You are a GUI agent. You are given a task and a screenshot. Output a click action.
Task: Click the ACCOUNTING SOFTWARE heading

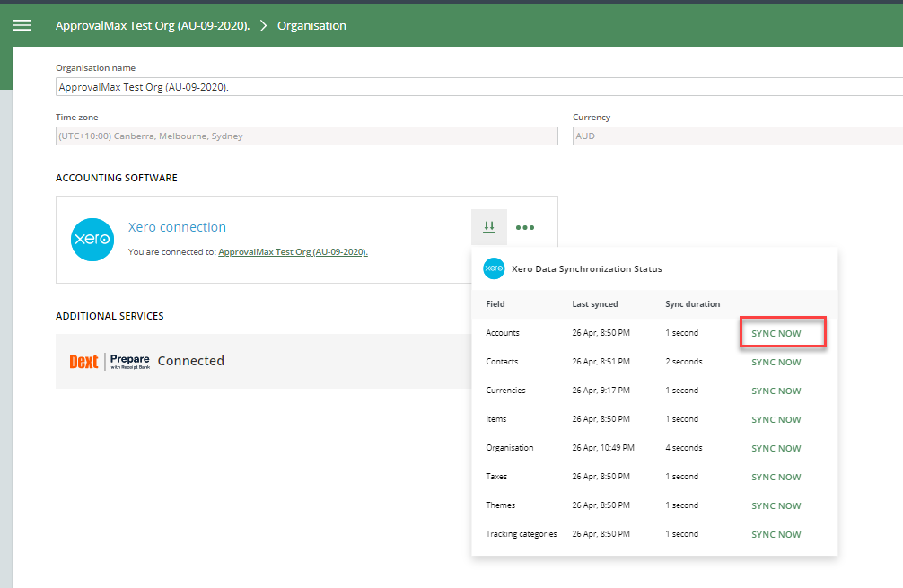(x=117, y=178)
